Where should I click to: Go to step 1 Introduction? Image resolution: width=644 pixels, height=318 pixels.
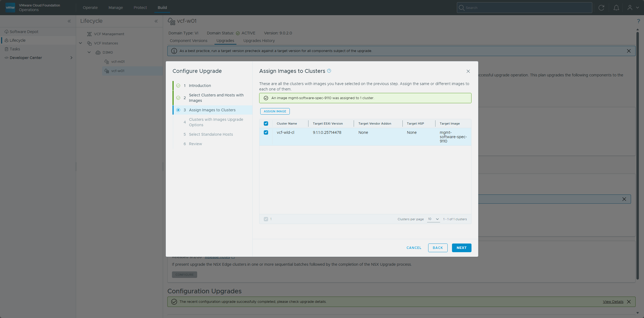pos(200,86)
